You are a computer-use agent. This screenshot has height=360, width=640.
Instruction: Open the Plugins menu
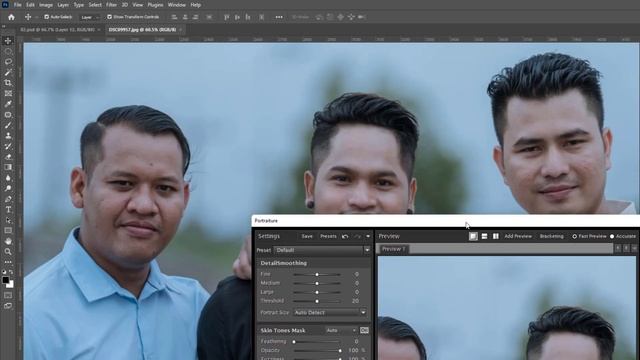pos(155,5)
